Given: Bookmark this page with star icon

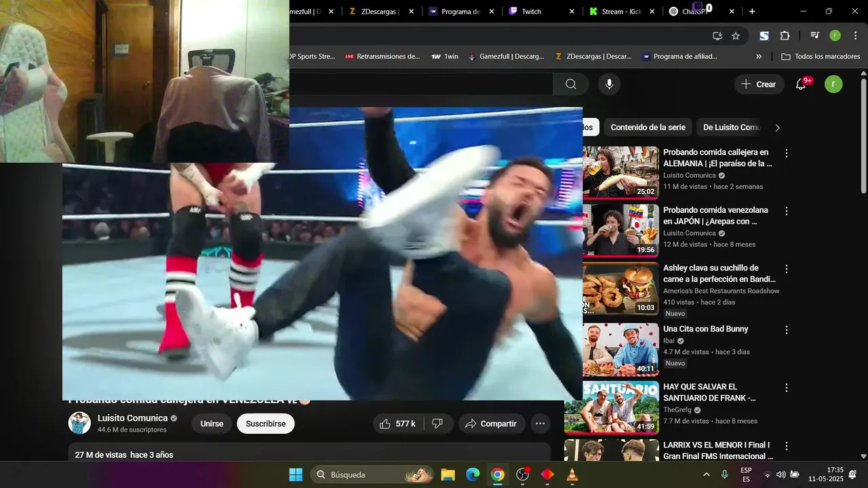Looking at the screenshot, I should pos(736,36).
